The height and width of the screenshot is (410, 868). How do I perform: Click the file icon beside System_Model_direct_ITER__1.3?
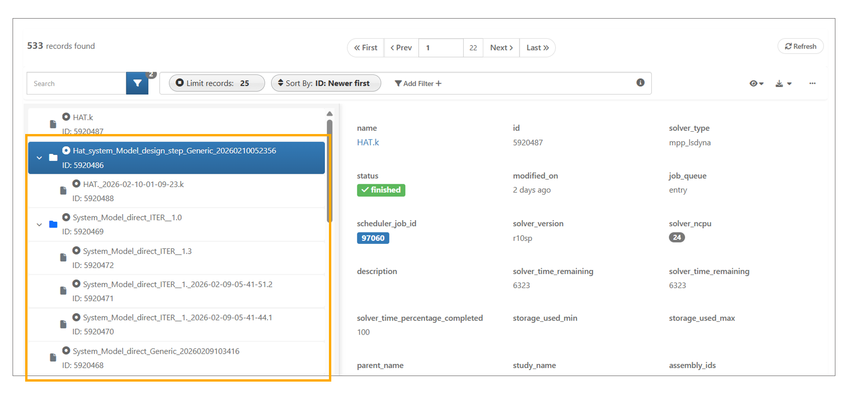[63, 258]
